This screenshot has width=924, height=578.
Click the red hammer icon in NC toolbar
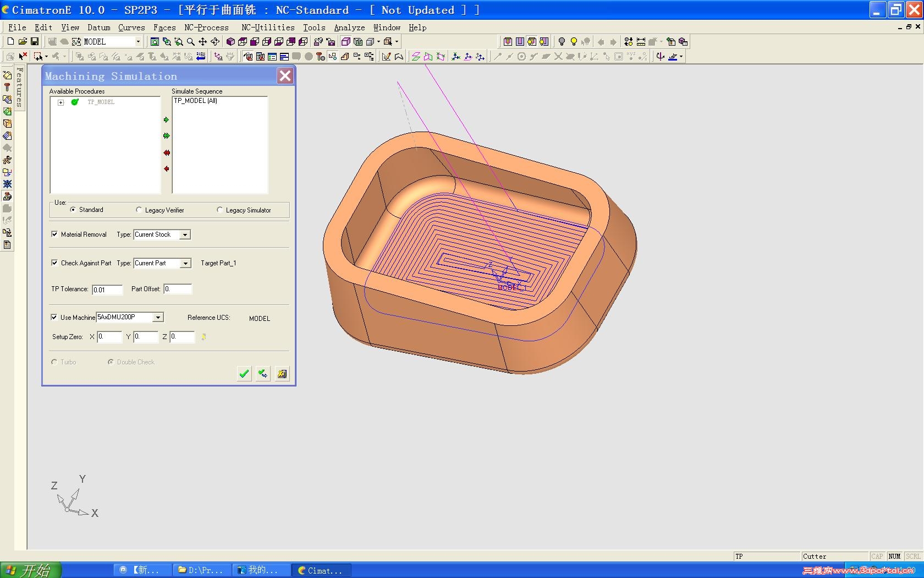[x=321, y=56]
